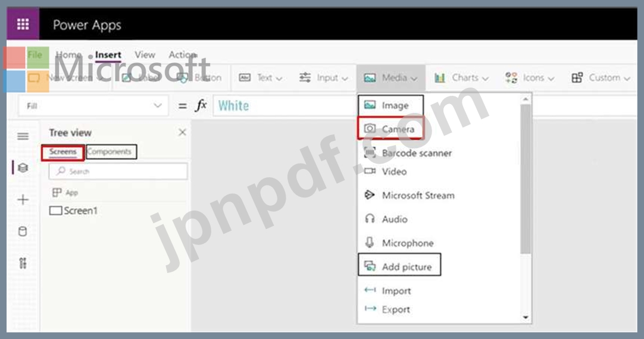Open the File menu
This screenshot has height=339, width=644.
35,55
